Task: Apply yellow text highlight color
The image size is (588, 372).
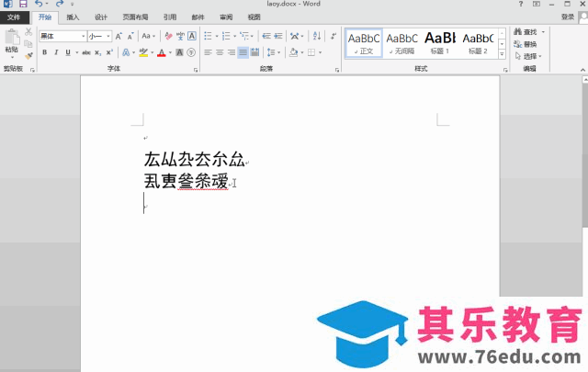Action: click(143, 52)
